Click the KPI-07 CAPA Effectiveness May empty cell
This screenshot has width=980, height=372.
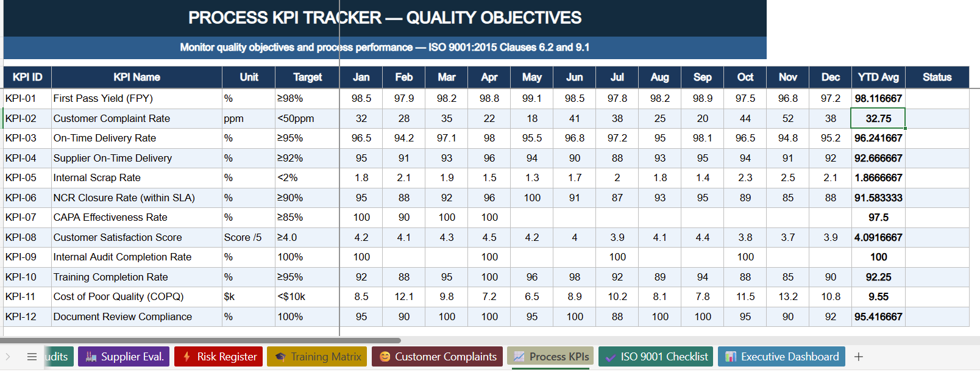(532, 218)
